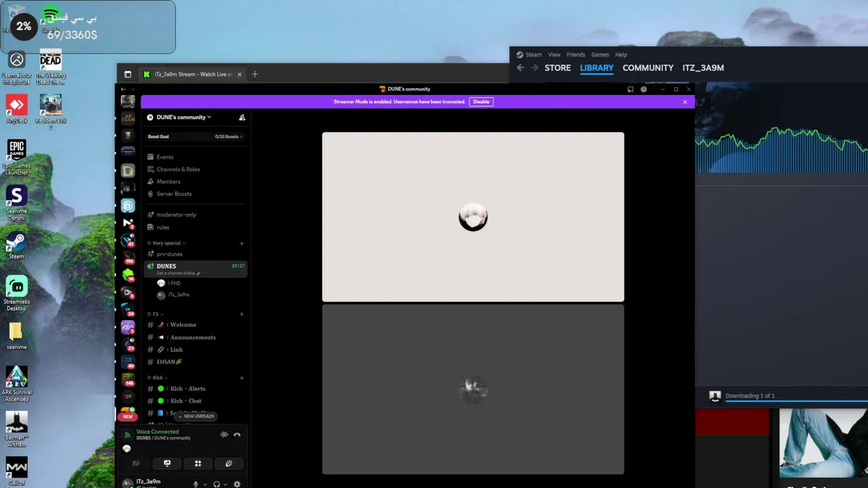Open soundboard icon in voice panel
Viewport: 868px width, 488px height.
pyautogui.click(x=229, y=464)
